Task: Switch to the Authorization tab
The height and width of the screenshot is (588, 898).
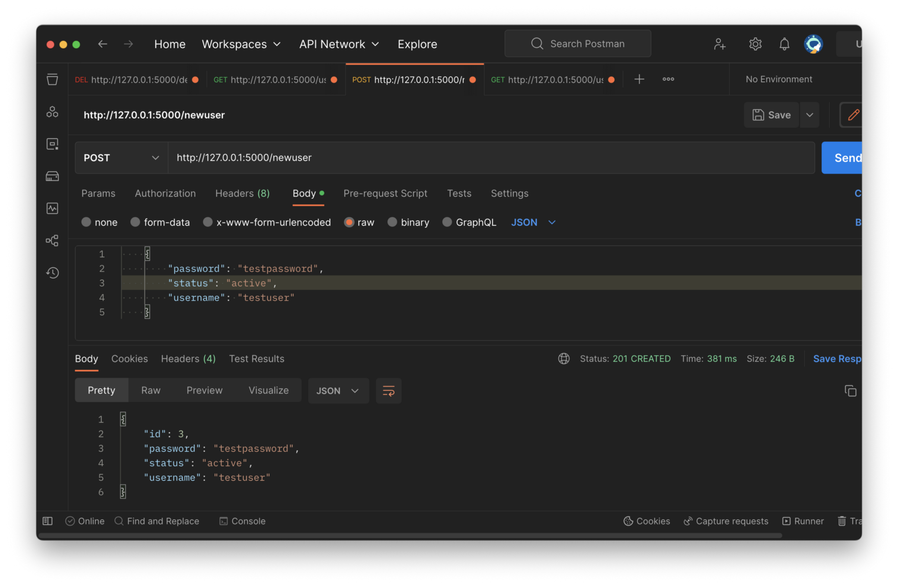Action: pyautogui.click(x=165, y=193)
